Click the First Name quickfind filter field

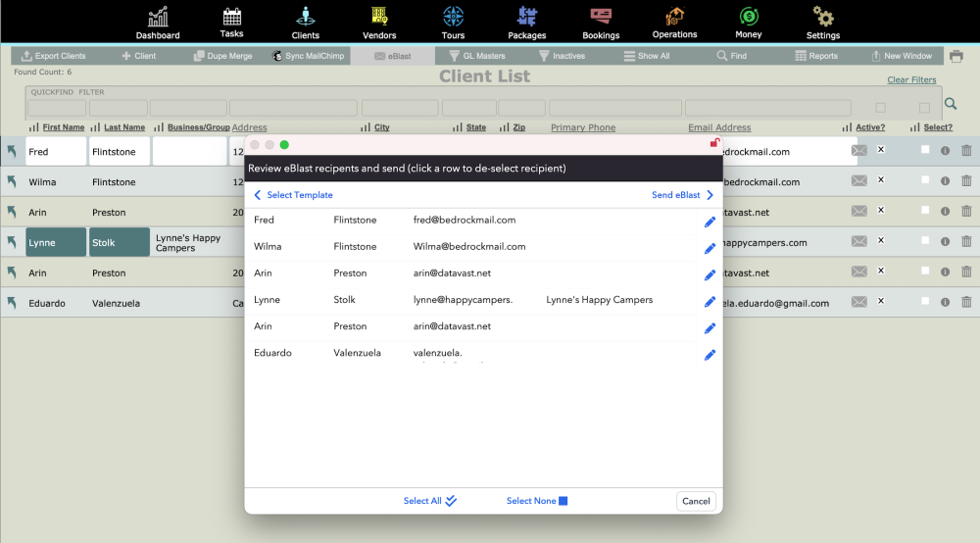(57, 108)
